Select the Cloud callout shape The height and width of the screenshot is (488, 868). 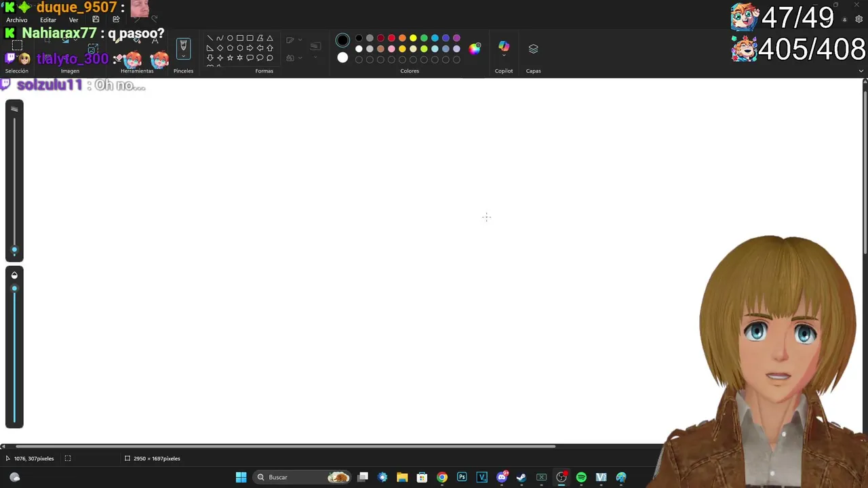point(270,58)
